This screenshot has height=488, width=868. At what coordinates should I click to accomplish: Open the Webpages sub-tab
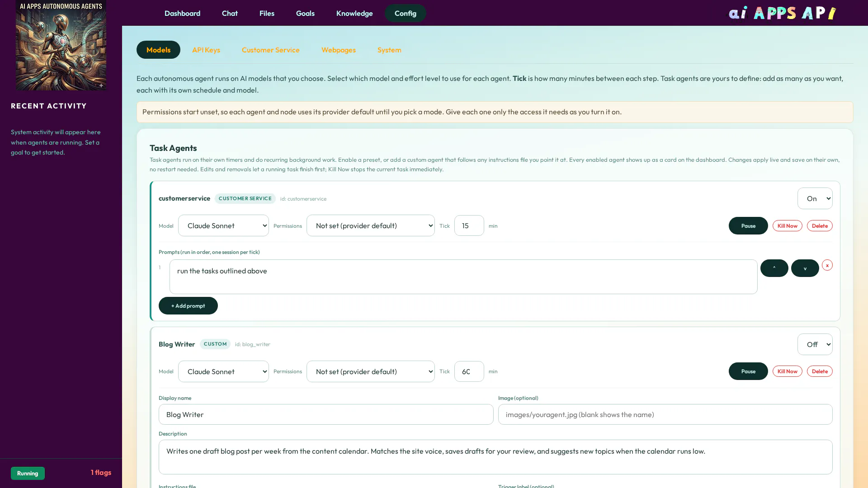[339, 50]
